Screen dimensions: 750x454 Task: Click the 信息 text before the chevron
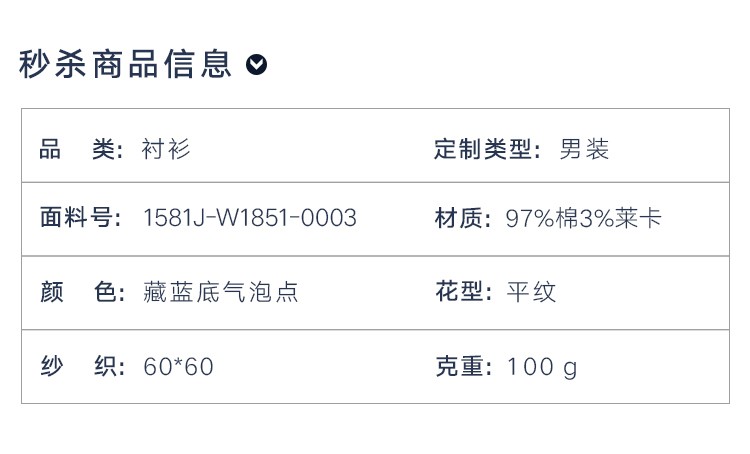pyautogui.click(x=198, y=64)
